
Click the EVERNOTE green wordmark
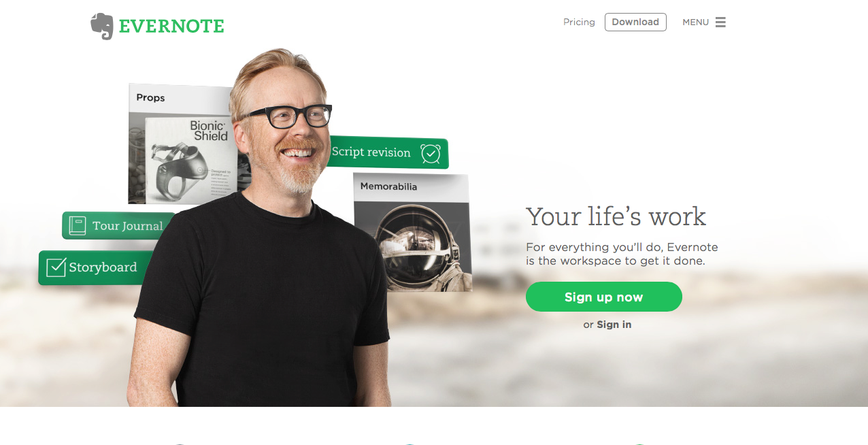[x=171, y=27]
